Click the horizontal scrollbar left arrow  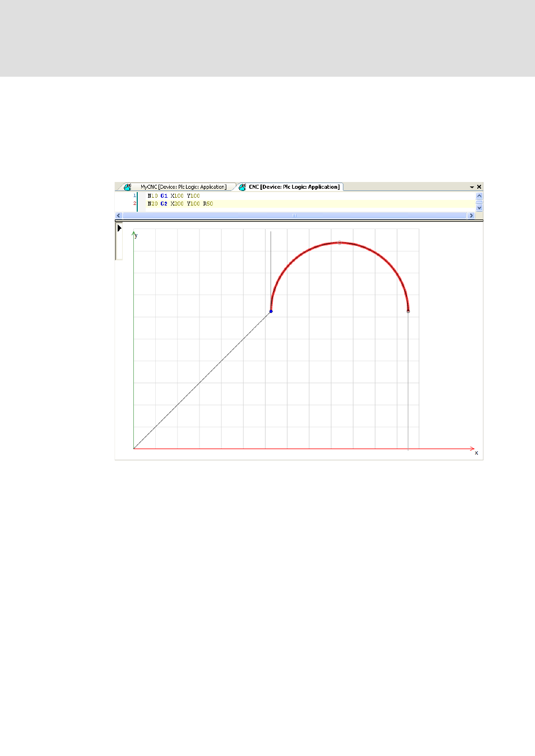(x=119, y=216)
